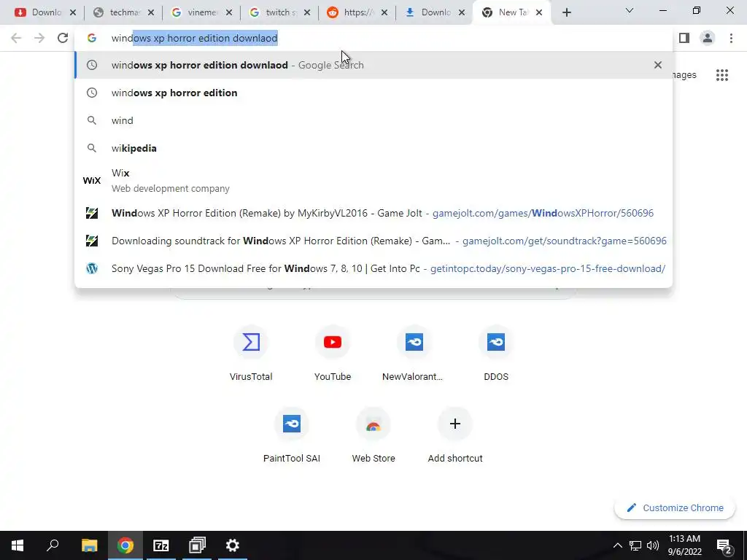Click the Add shortcut plus button

(455, 424)
